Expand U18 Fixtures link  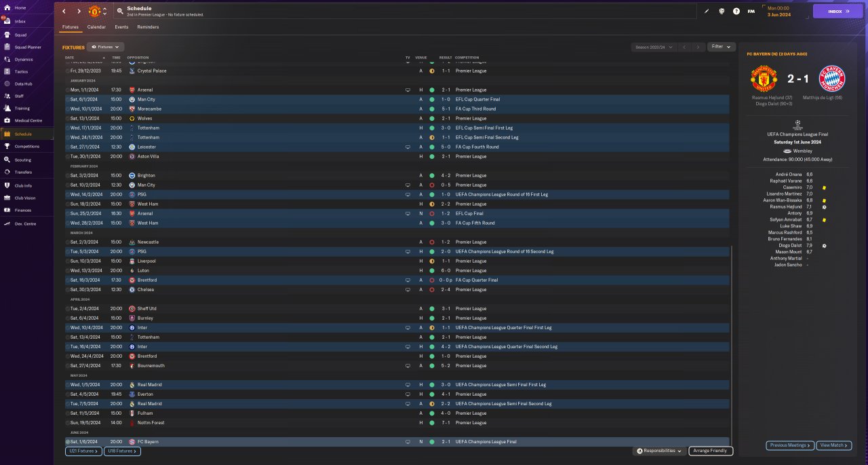(122, 451)
